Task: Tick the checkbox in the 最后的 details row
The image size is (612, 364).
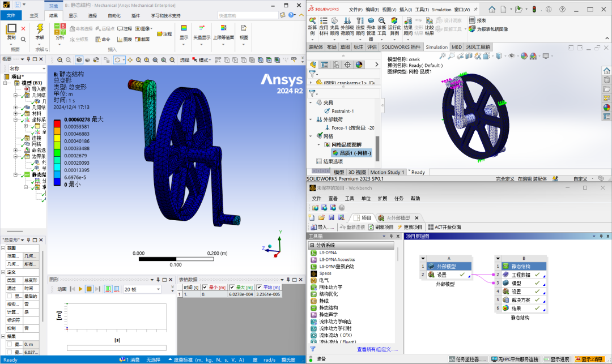Action: click(x=10, y=296)
